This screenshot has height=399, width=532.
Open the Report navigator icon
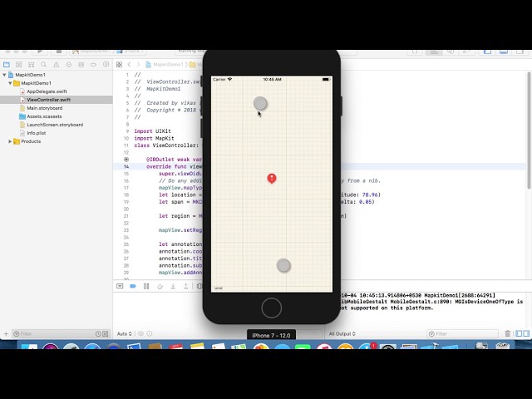tap(106, 65)
